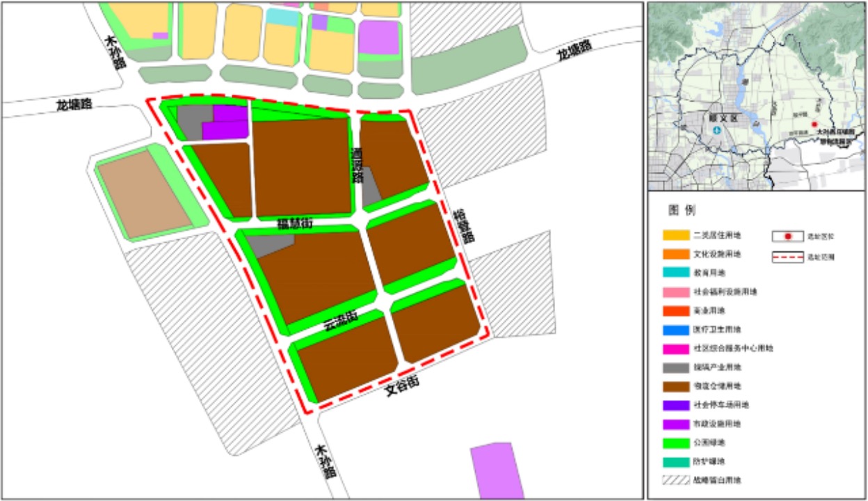Choose the magenta 社区综合服务中心用地 legend swatch

(676, 348)
